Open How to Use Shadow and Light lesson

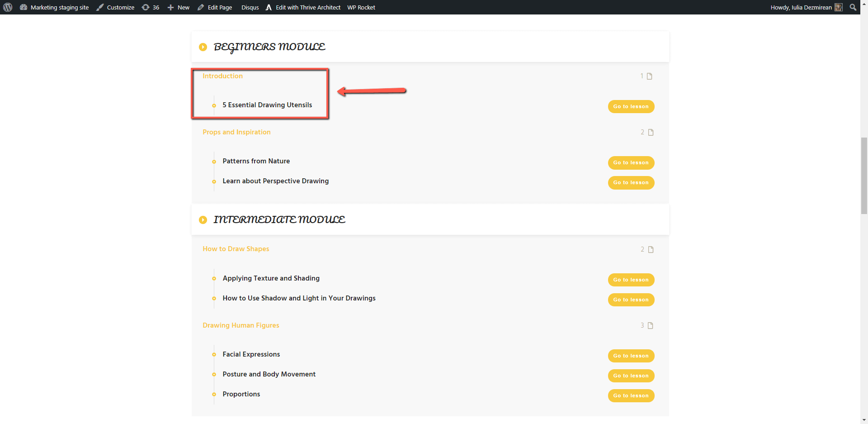(x=299, y=298)
